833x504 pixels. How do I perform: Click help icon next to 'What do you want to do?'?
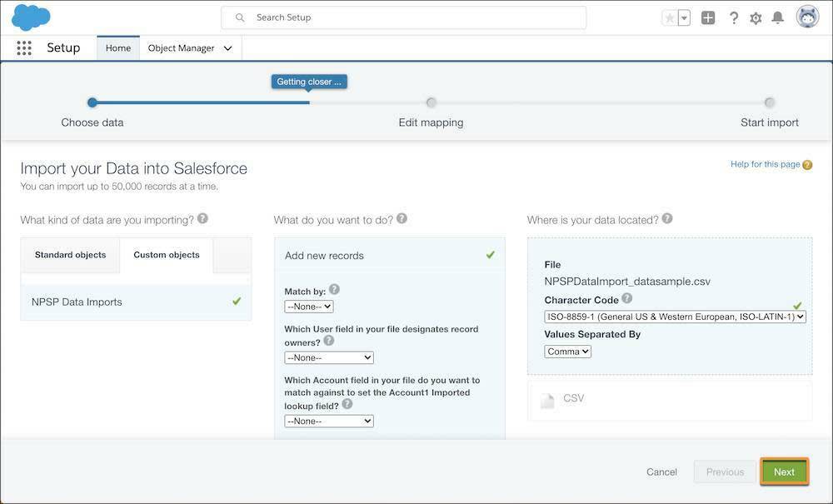[402, 218]
